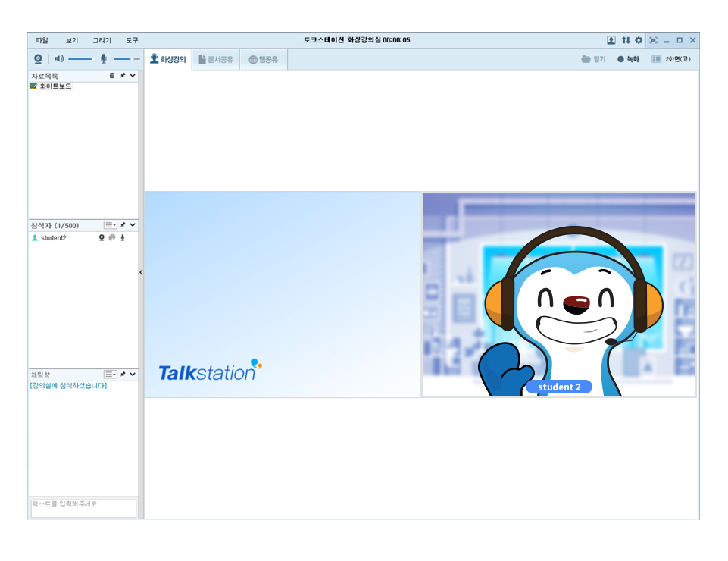The image size is (728, 561).
Task: Pin the 채팅창 panel
Action: (x=123, y=375)
